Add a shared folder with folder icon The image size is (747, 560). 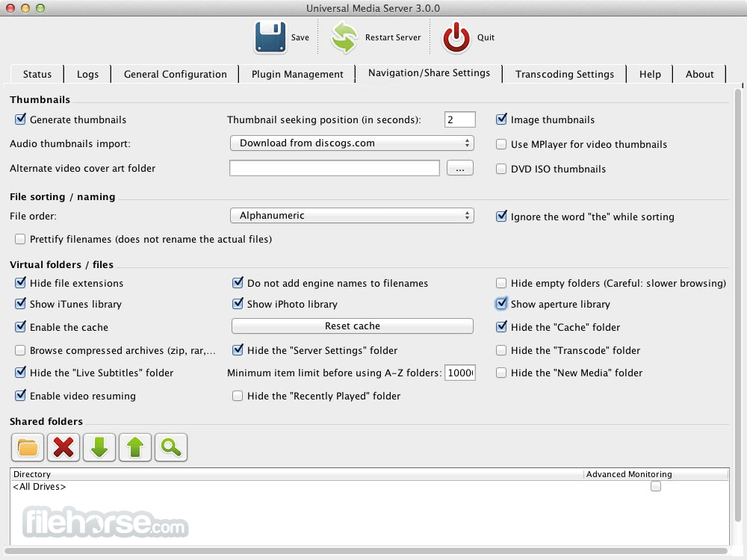[x=28, y=447]
